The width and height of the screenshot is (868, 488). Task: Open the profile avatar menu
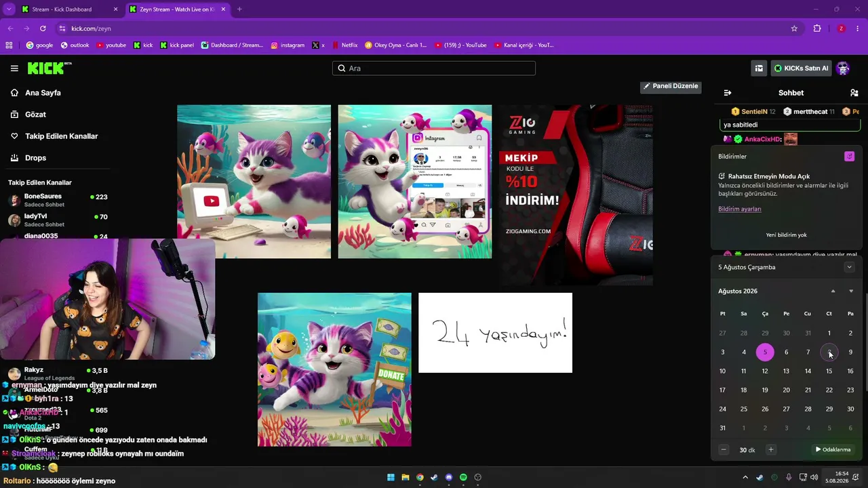(843, 68)
